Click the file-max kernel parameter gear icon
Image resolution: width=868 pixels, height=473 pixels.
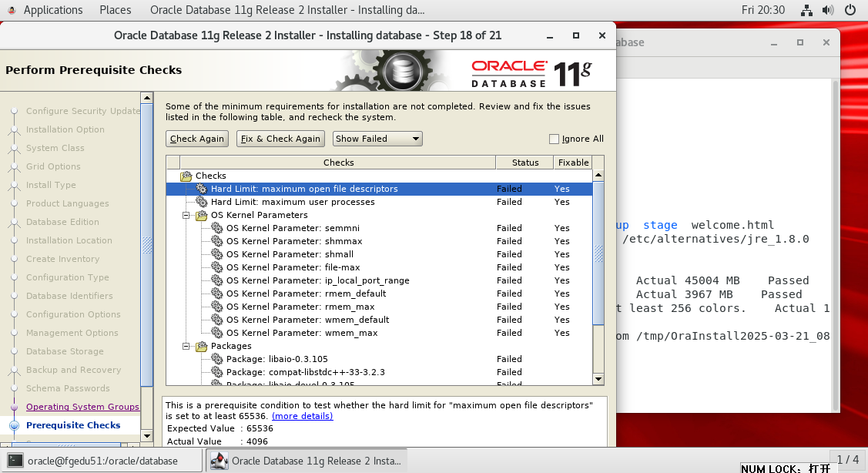(x=217, y=267)
